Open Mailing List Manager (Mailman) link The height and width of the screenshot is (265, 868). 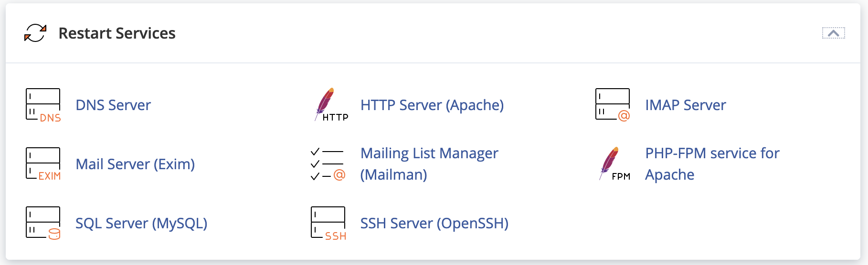(x=429, y=164)
